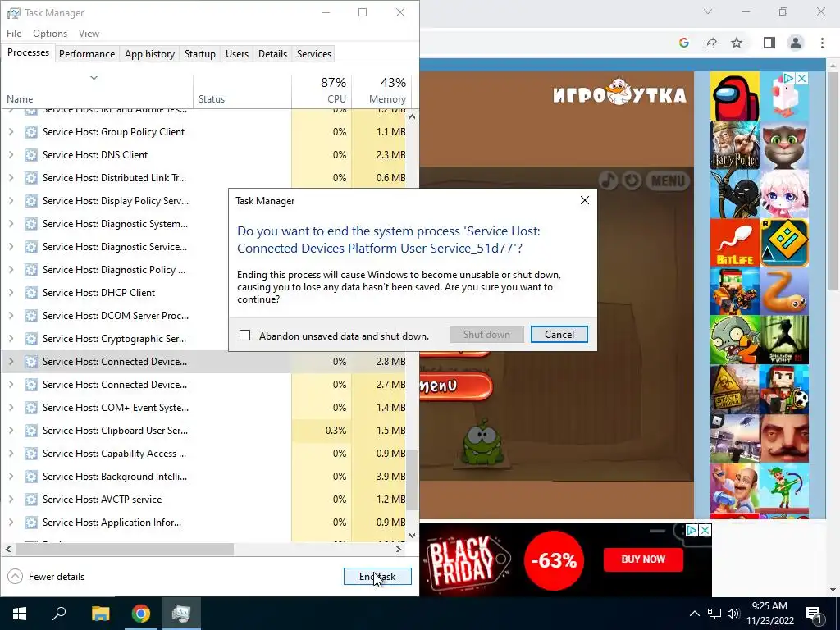The height and width of the screenshot is (630, 840).
Task: Click the process list vertical scrollbar down arrow
Action: pyautogui.click(x=412, y=535)
